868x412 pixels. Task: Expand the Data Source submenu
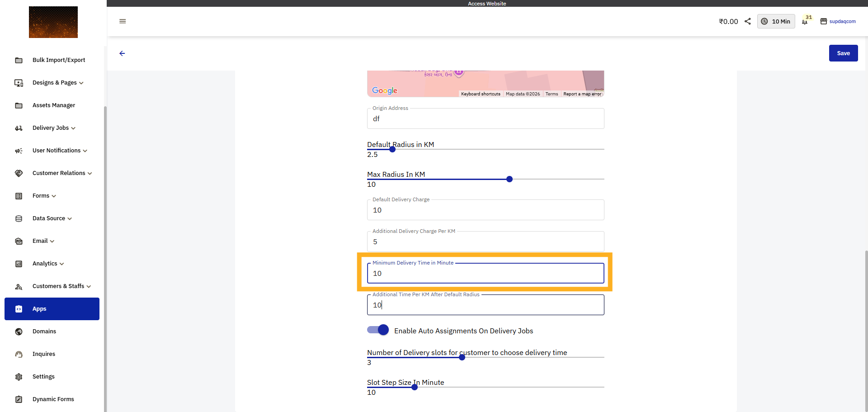[x=70, y=219]
